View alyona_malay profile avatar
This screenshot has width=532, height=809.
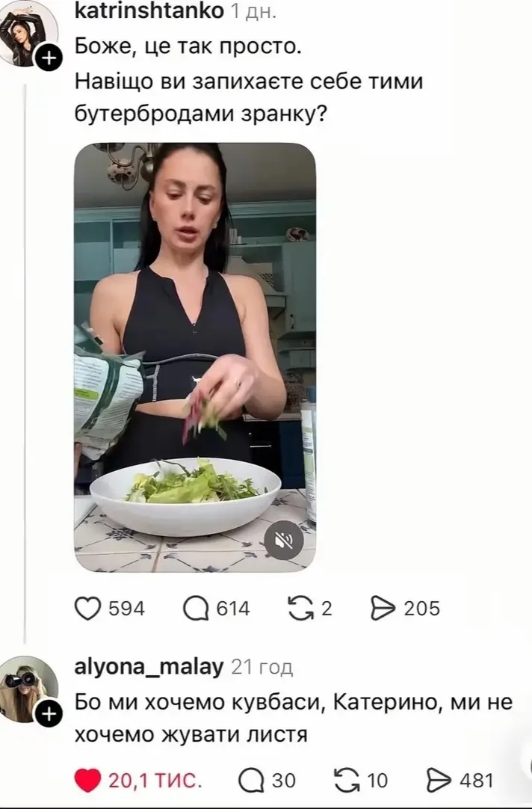pos(28,689)
